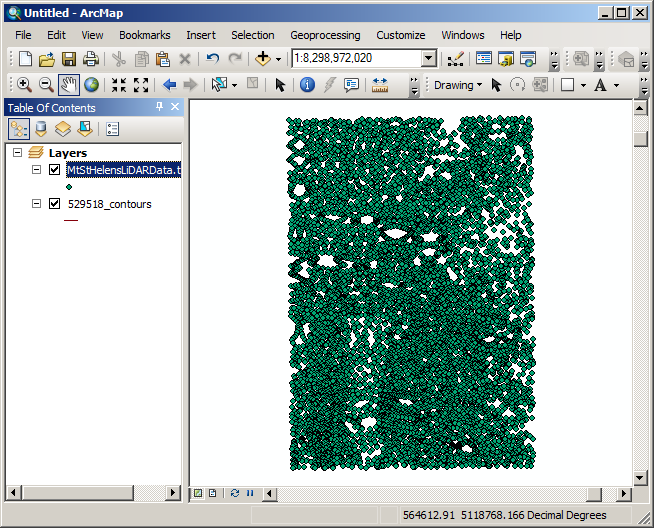This screenshot has height=528, width=654.
Task: Collapse the Layers data frame group
Action: click(x=18, y=153)
